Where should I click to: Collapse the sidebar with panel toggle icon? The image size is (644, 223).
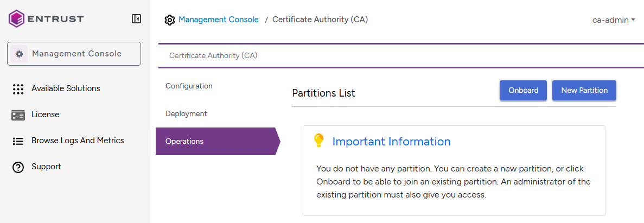pos(136,19)
